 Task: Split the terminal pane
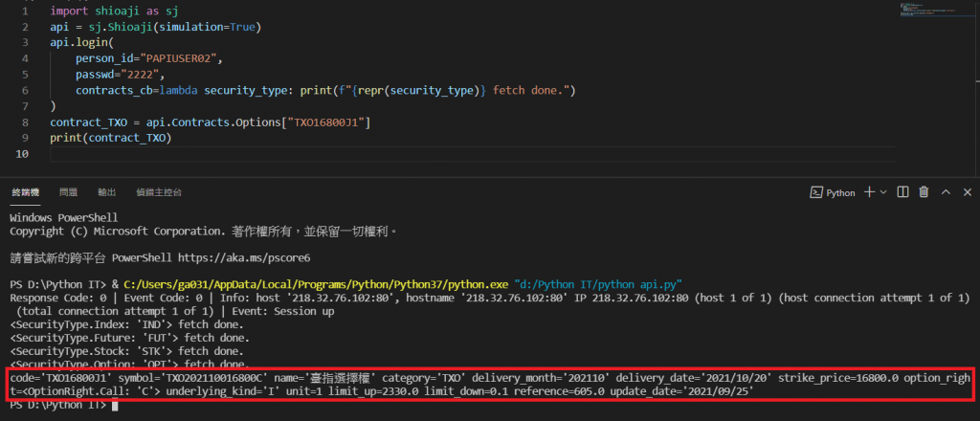click(902, 192)
